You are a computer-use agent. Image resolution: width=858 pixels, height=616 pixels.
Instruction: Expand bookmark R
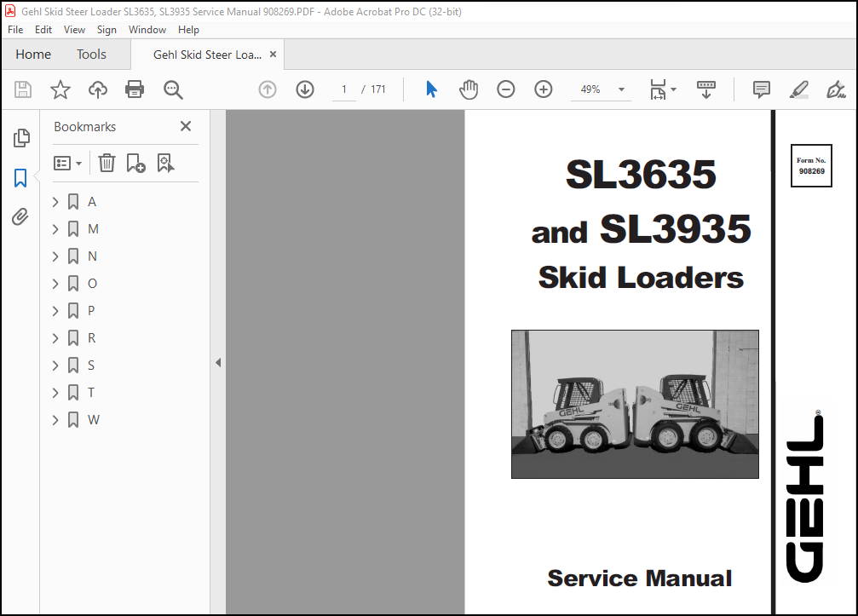coord(55,338)
